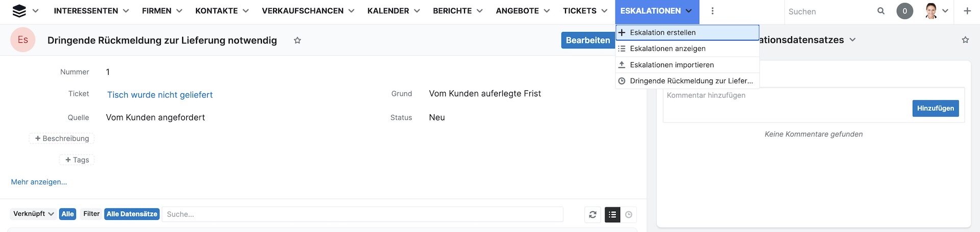Image resolution: width=980 pixels, height=232 pixels.
Task: Open the notifications counter badge
Action: coord(905,11)
